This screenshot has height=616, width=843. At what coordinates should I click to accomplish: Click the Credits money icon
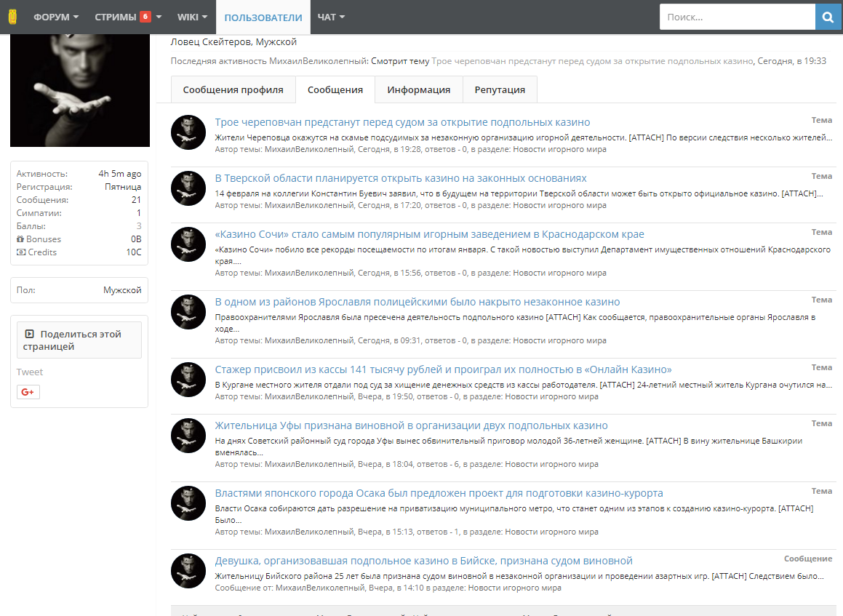20,252
